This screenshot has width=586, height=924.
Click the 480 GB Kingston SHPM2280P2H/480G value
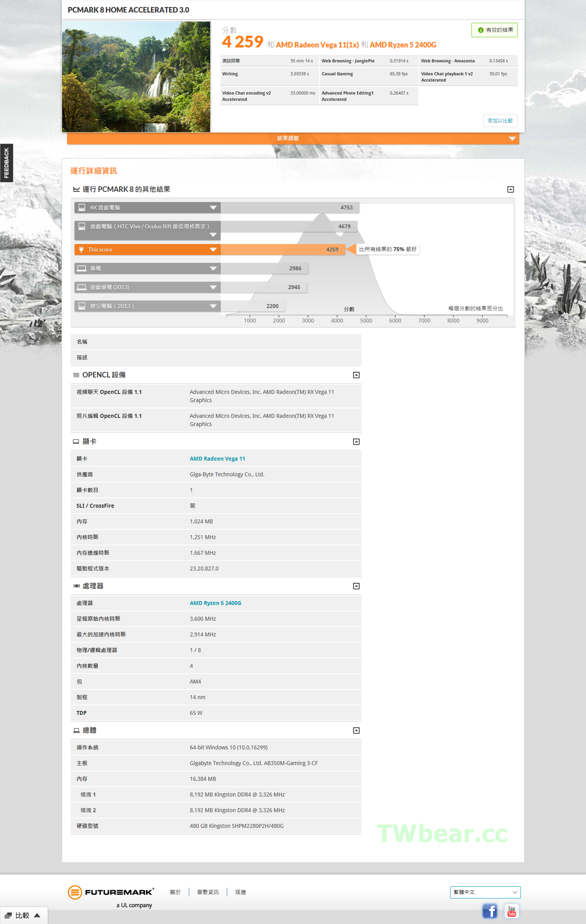(237, 826)
